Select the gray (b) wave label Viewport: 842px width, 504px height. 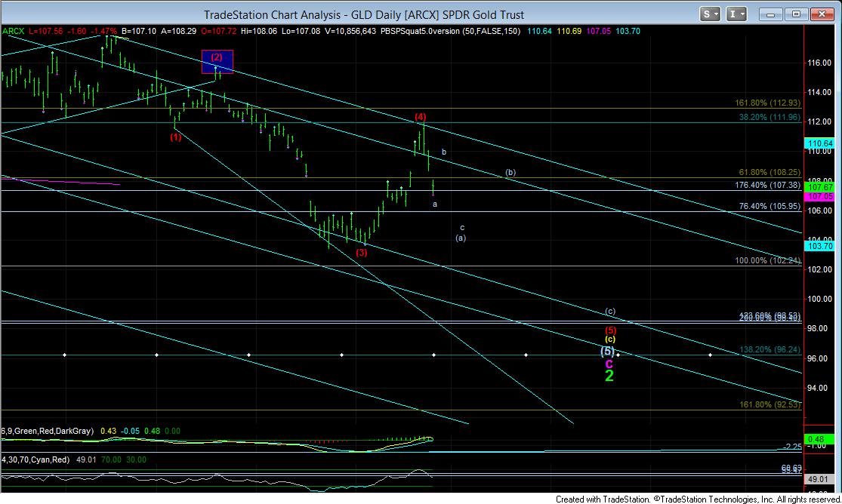[x=510, y=172]
